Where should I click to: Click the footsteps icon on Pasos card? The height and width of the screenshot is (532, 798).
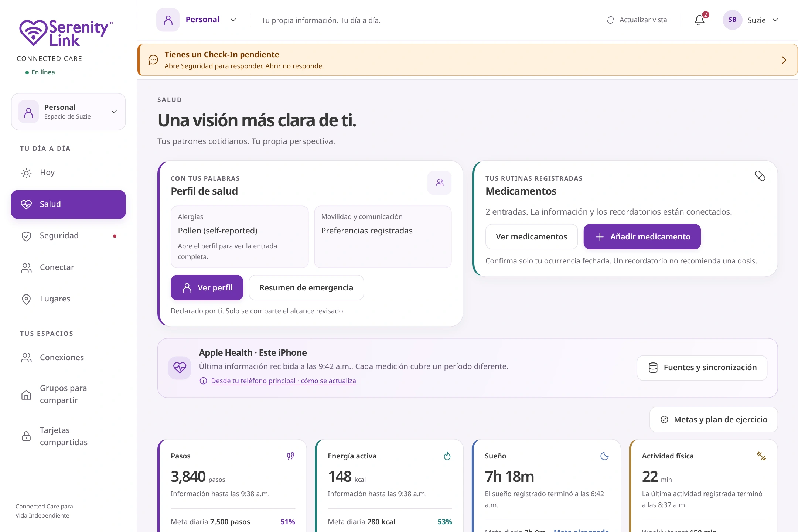291,456
